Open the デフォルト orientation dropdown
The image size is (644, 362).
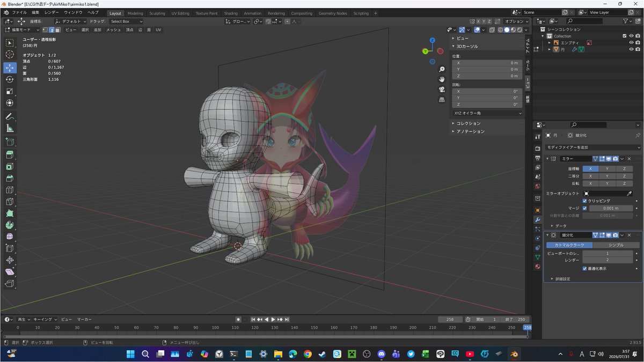(x=71, y=21)
